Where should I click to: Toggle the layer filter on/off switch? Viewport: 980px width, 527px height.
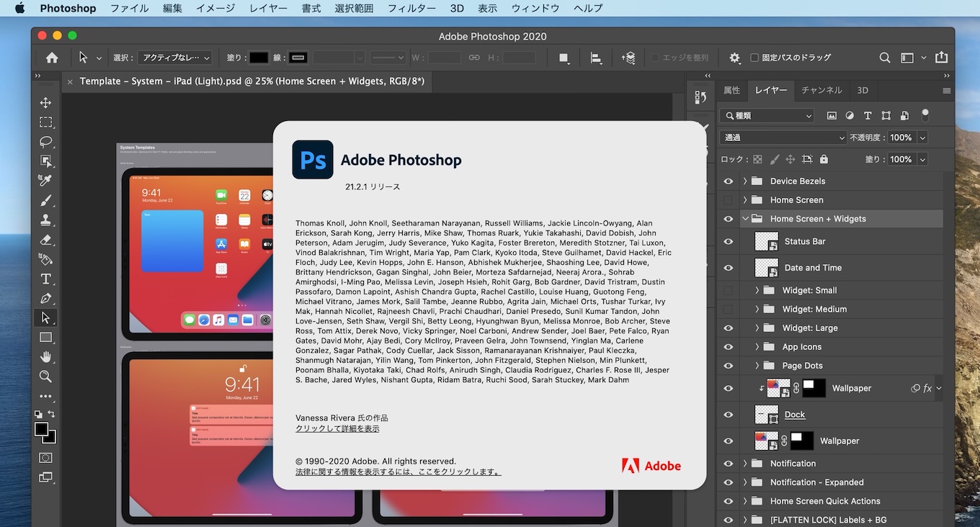pos(925,115)
